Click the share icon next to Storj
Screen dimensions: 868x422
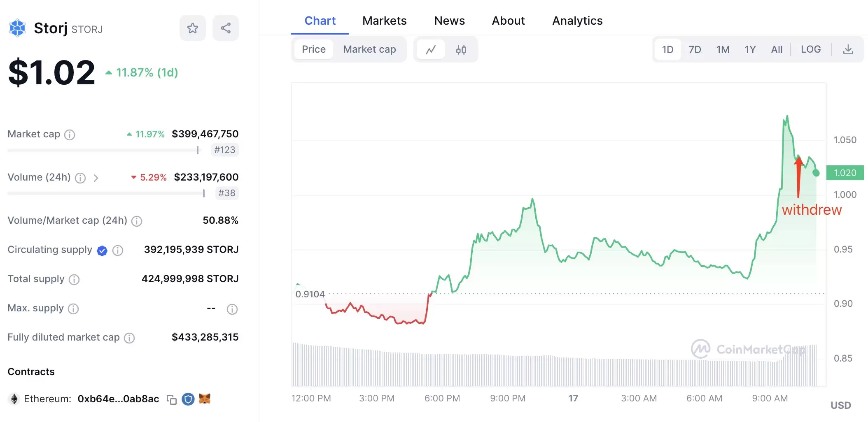point(225,28)
